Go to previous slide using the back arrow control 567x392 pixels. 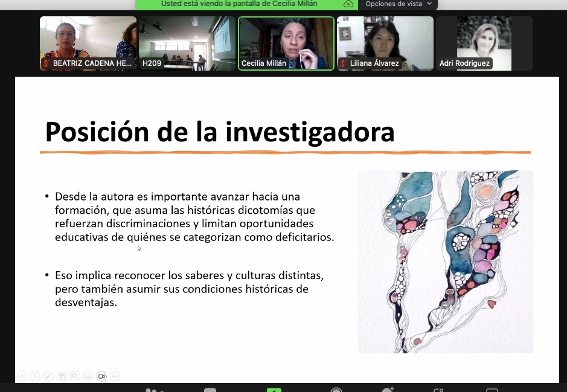(x=22, y=376)
